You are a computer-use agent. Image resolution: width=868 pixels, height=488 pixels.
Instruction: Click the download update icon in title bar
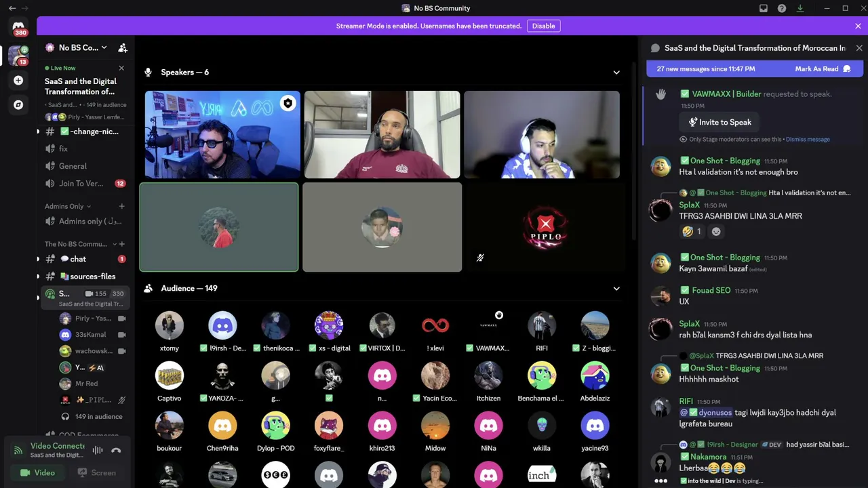800,8
